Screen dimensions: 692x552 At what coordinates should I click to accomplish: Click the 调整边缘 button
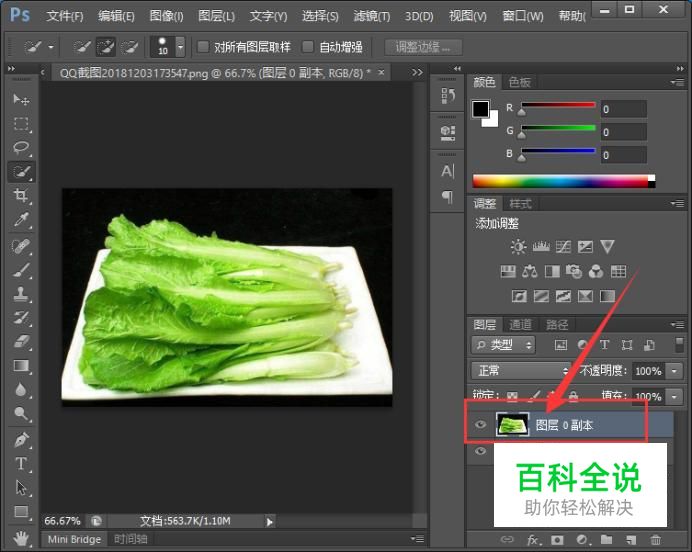423,47
